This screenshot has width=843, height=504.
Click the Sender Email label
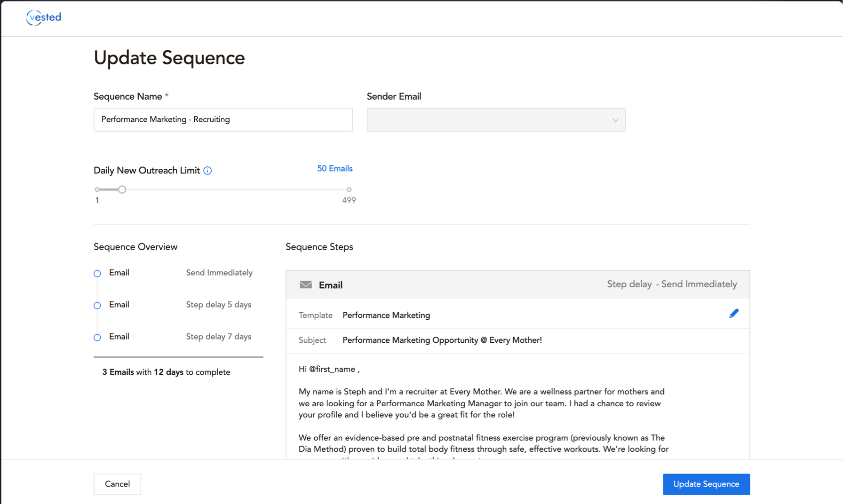coord(394,96)
